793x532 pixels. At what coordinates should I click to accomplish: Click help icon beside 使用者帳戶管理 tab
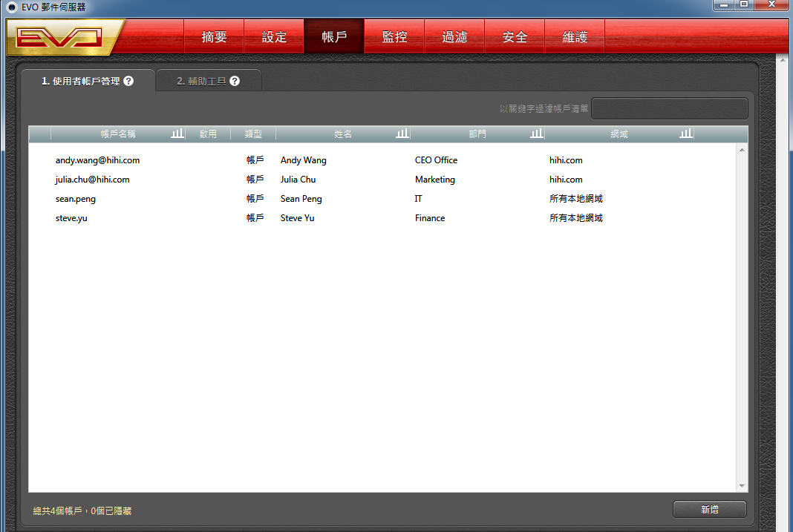tap(128, 81)
